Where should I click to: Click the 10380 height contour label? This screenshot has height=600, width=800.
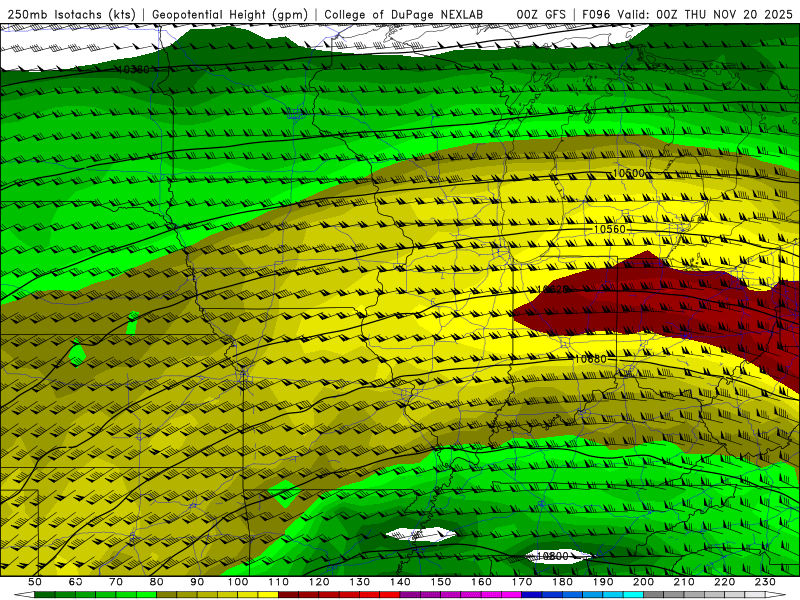(x=133, y=69)
